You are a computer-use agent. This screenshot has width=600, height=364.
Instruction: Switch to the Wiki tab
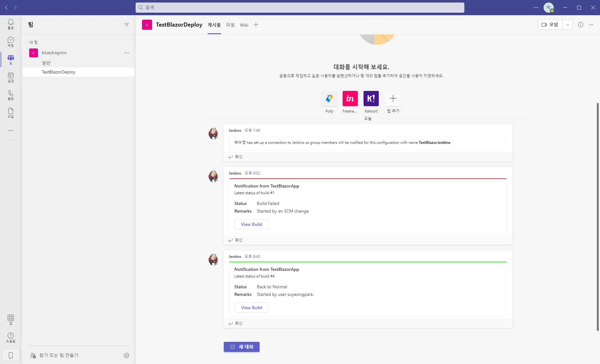pyautogui.click(x=244, y=25)
